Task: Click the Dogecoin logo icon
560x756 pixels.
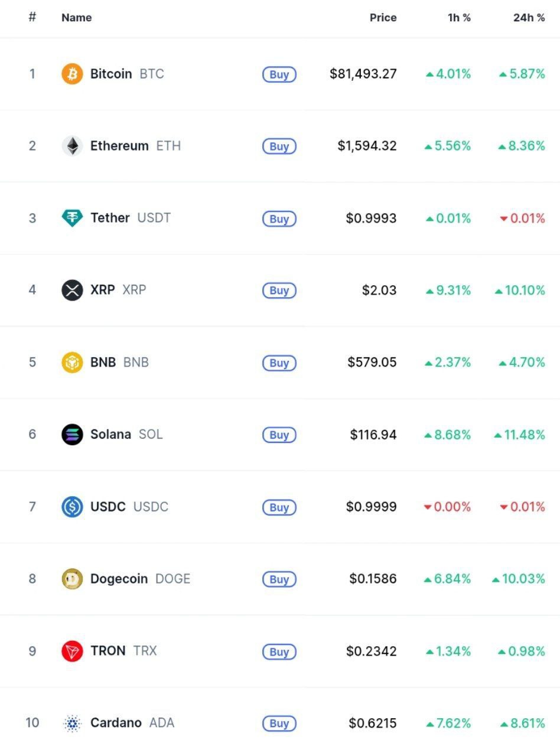Action: coord(72,579)
